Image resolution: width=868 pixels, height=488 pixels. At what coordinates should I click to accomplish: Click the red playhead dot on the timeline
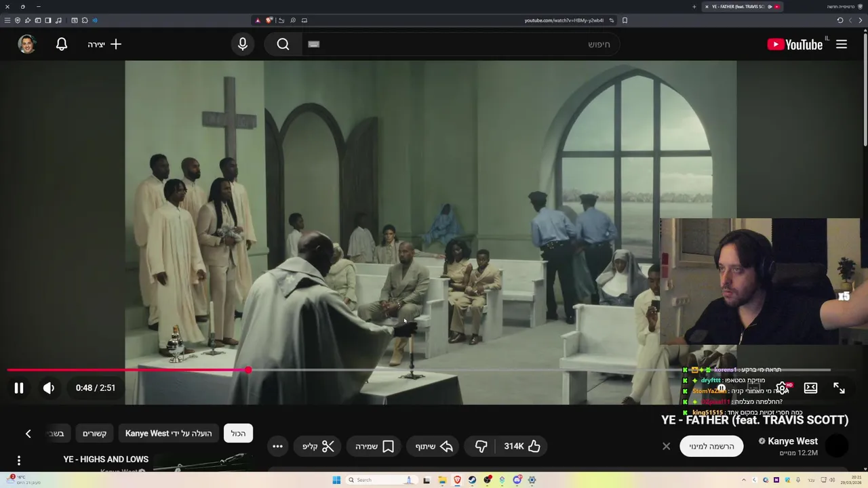pyautogui.click(x=248, y=370)
